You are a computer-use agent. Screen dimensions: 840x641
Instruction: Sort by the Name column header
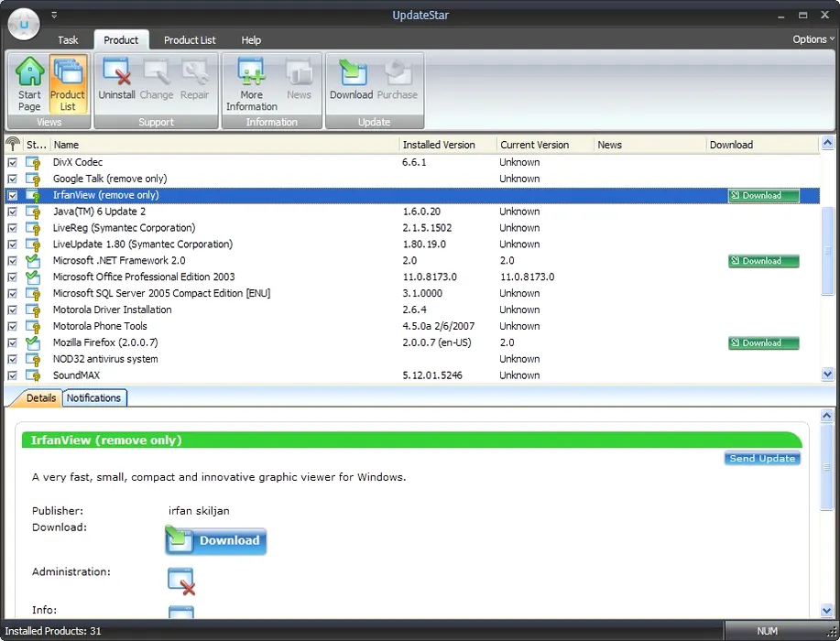pos(225,145)
